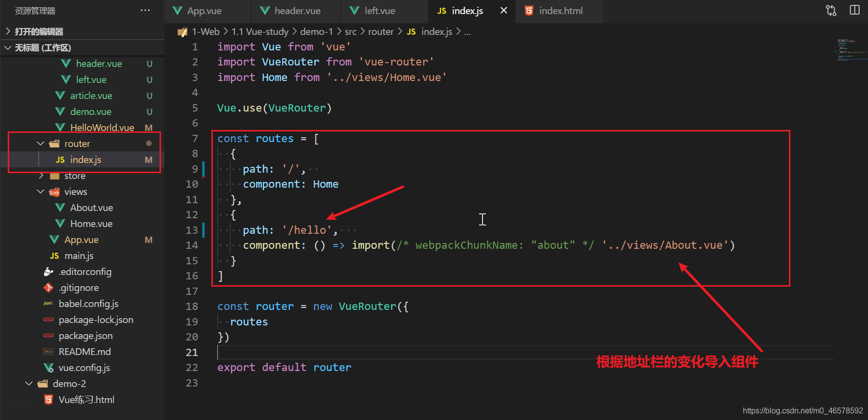Expand the store folder chevron
The width and height of the screenshot is (868, 420).
click(x=41, y=176)
